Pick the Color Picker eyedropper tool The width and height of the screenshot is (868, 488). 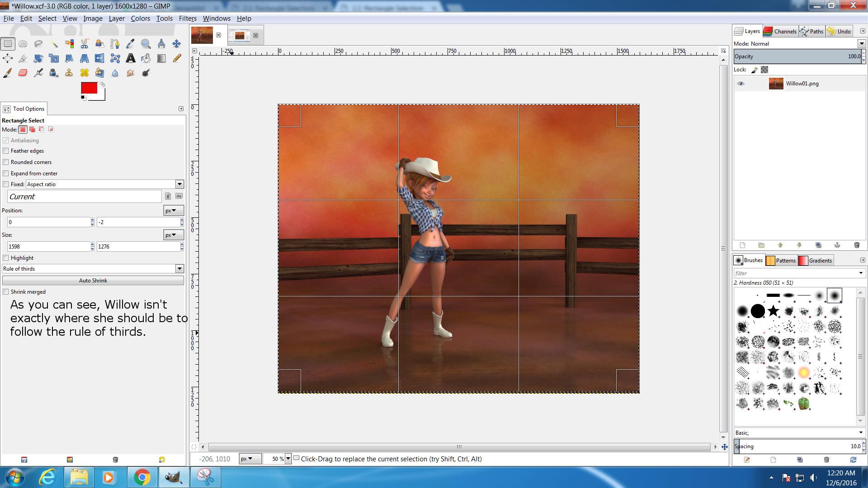click(x=130, y=44)
